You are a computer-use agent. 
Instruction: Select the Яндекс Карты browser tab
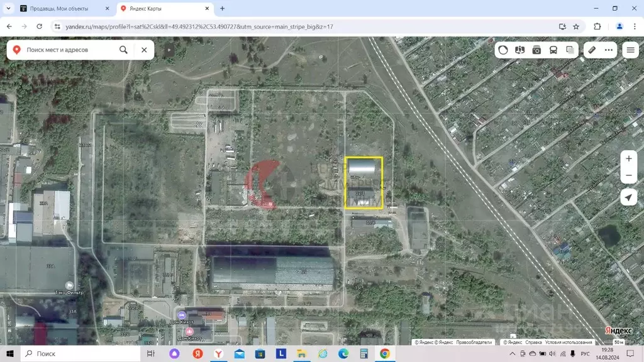[165, 8]
